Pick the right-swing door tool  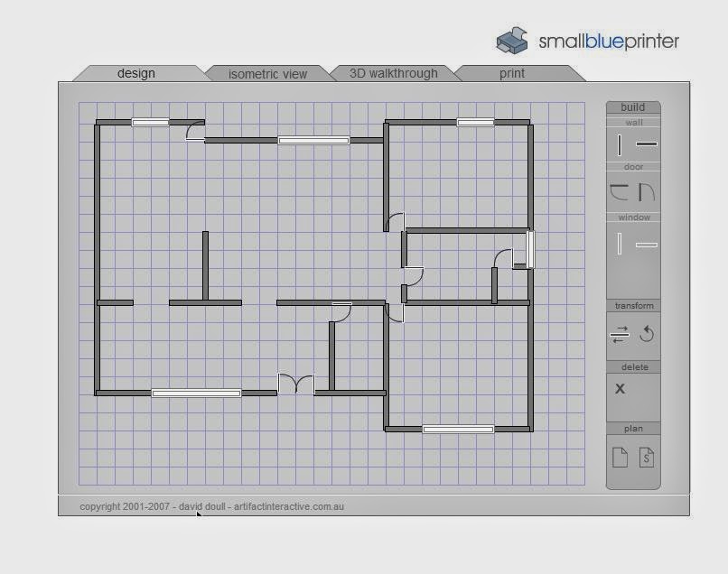[644, 191]
